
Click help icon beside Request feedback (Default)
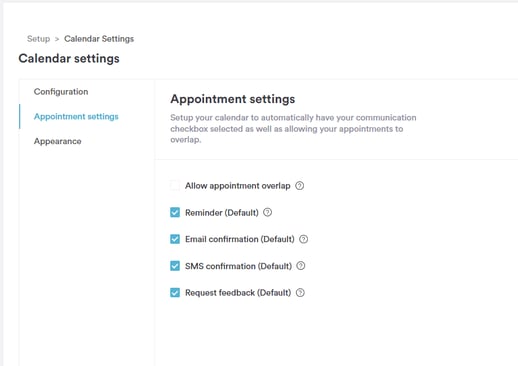click(300, 293)
